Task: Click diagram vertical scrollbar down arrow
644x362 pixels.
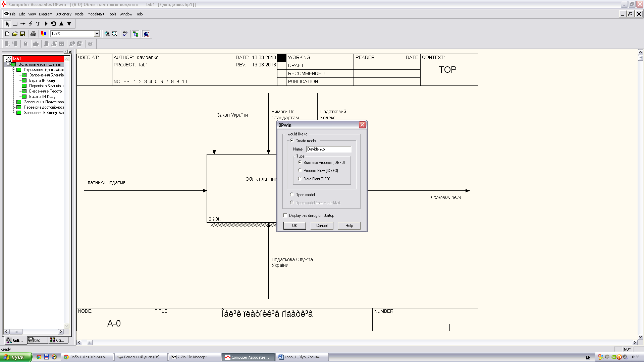Action: 640,337
